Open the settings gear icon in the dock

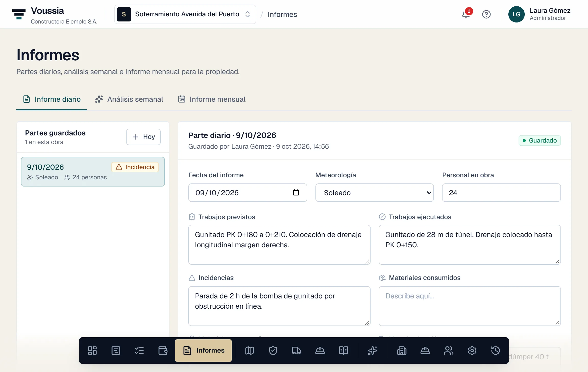(472, 351)
